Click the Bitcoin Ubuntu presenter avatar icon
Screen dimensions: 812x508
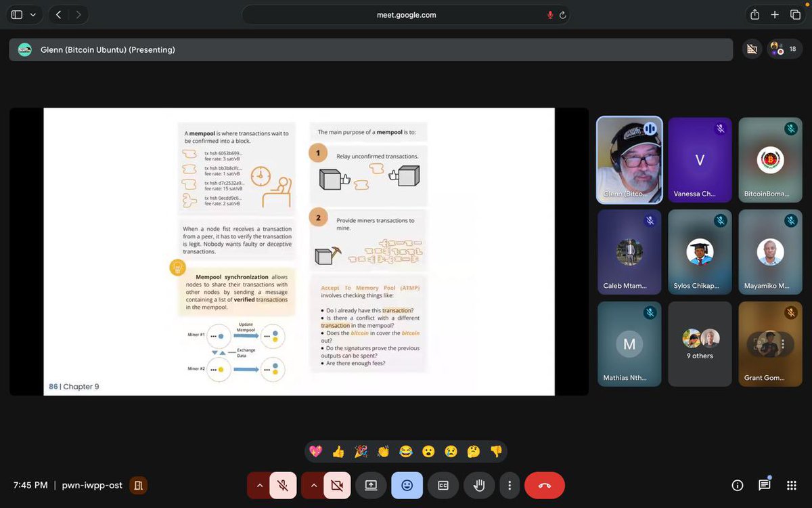tap(25, 49)
